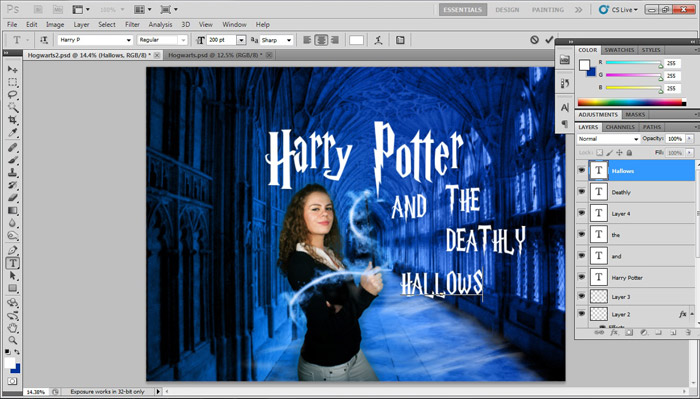Select the Gradient tool
The height and width of the screenshot is (399, 700).
click(x=12, y=211)
